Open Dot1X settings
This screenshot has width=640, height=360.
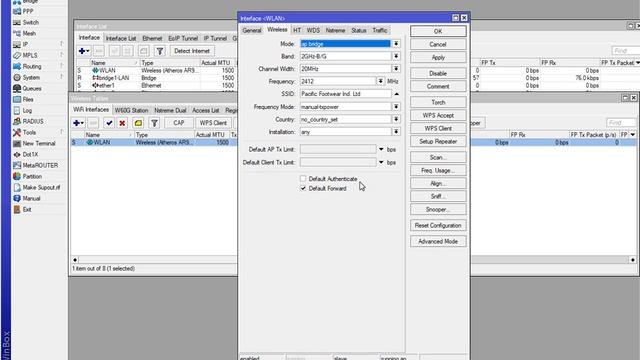30,155
